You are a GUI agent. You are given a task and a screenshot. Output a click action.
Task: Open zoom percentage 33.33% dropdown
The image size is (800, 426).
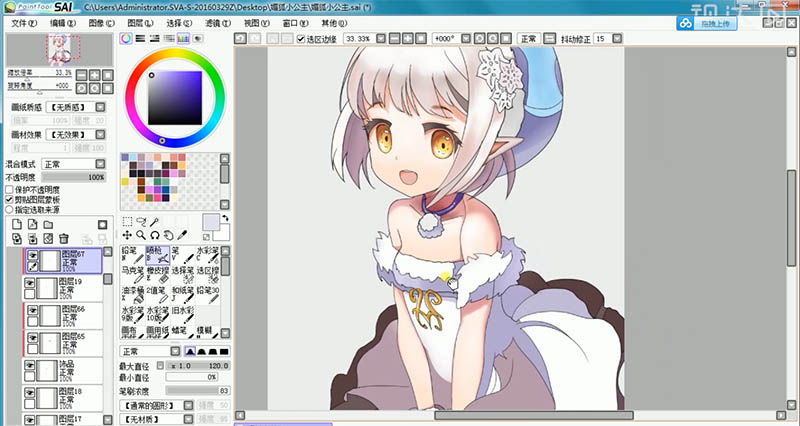coord(380,39)
